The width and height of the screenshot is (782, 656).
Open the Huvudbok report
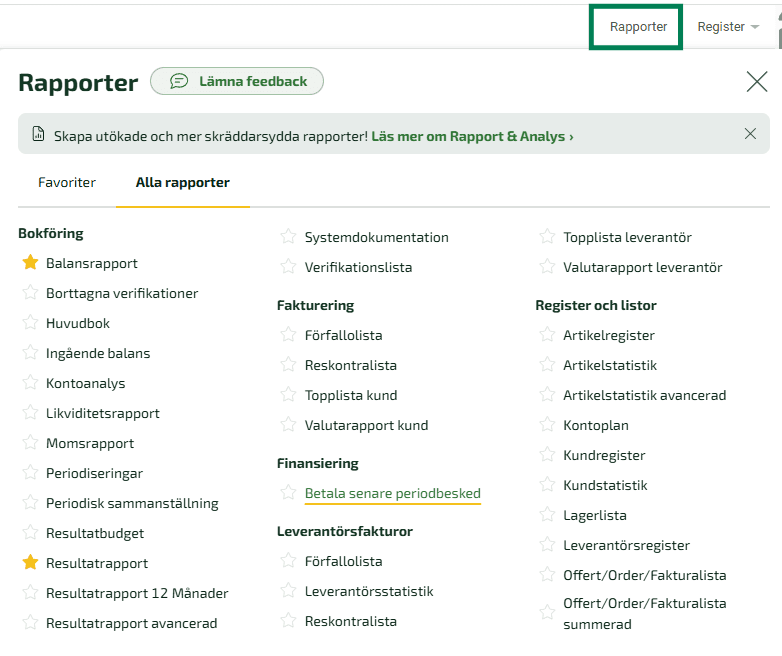point(78,323)
